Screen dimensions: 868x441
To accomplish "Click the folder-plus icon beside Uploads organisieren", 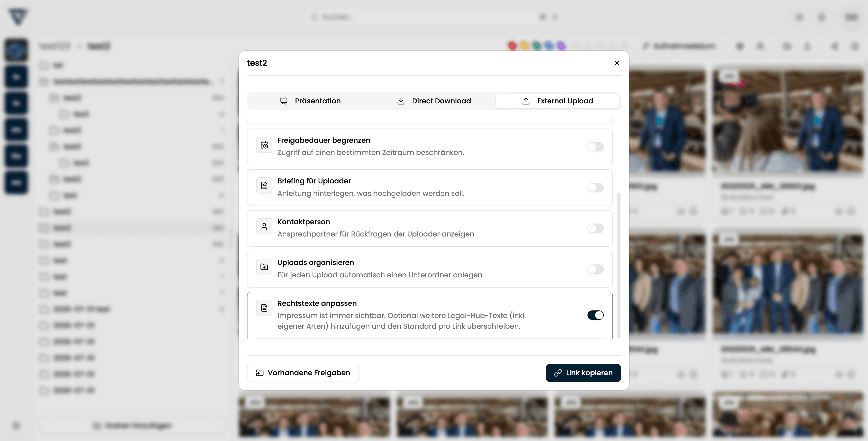I will [264, 267].
